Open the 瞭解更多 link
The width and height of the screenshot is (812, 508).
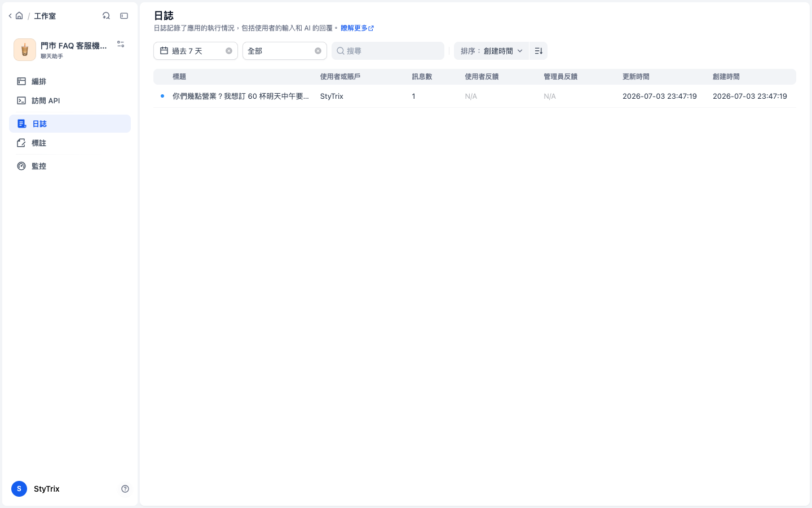pyautogui.click(x=357, y=28)
